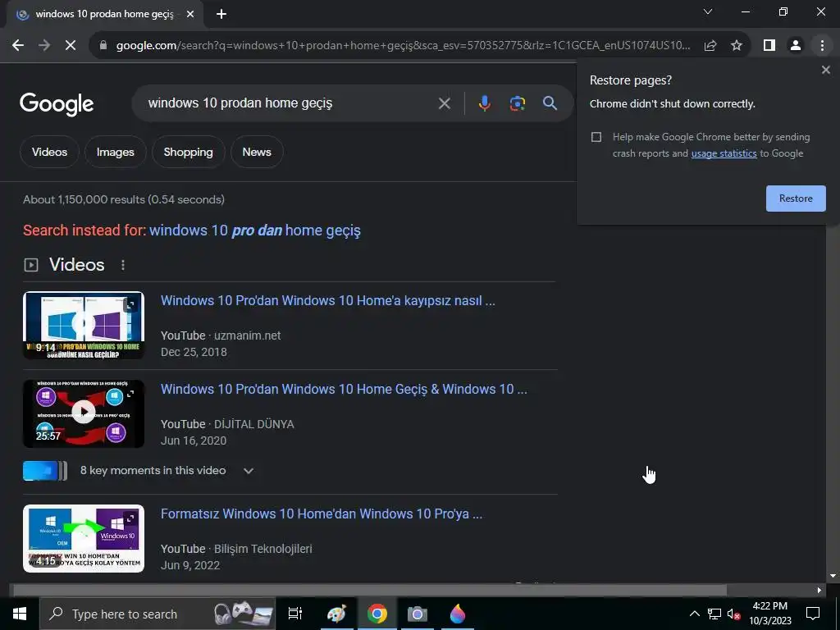This screenshot has width=840, height=630.
Task: Open the usage statistics link
Action: [724, 153]
